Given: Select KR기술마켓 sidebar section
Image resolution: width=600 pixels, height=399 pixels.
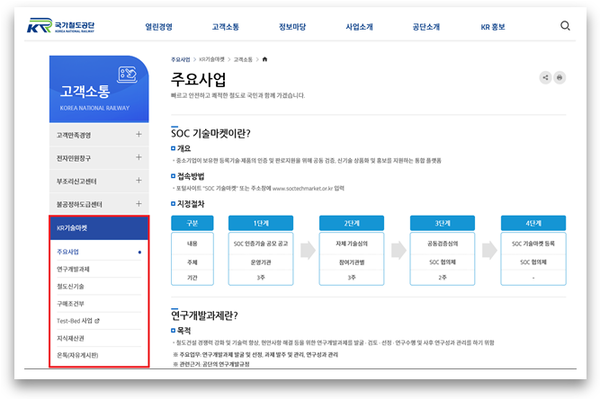Looking at the screenshot, I should tap(99, 228).
